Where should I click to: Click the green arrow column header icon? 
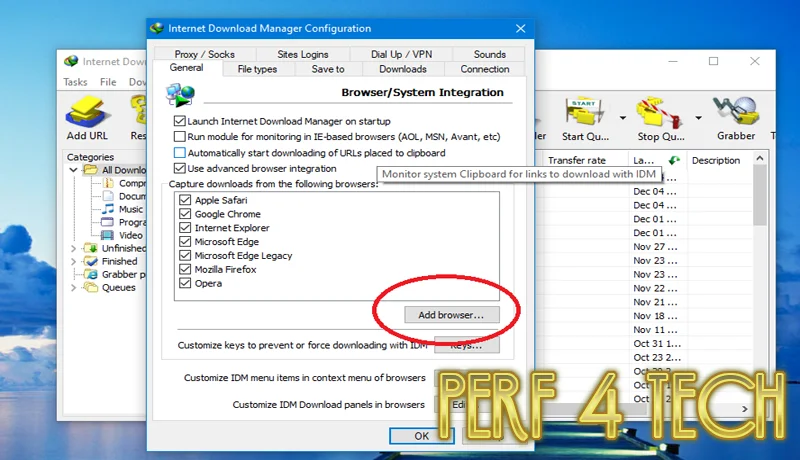(674, 160)
